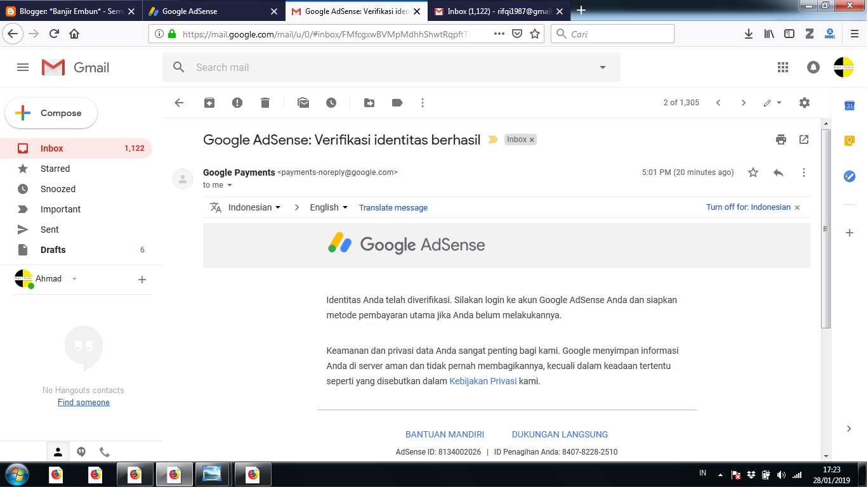Remove Inbox label from conversation
Viewport: 868px width, 492px height.
coord(532,139)
